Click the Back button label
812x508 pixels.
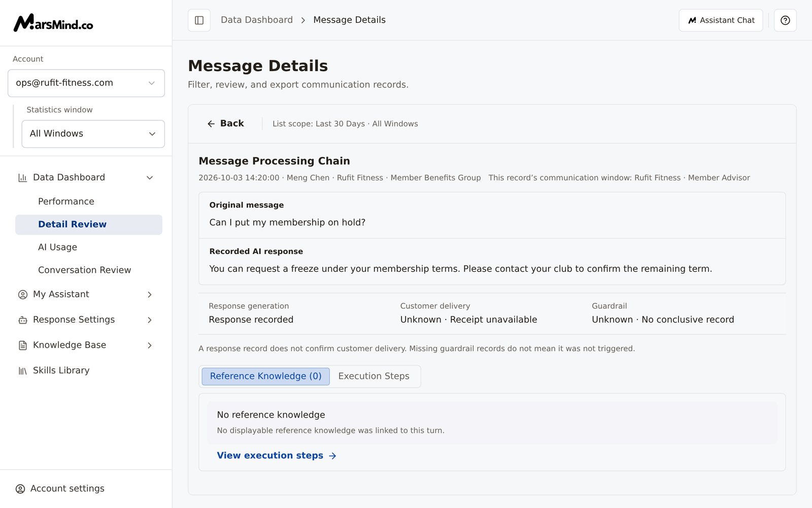coord(232,123)
